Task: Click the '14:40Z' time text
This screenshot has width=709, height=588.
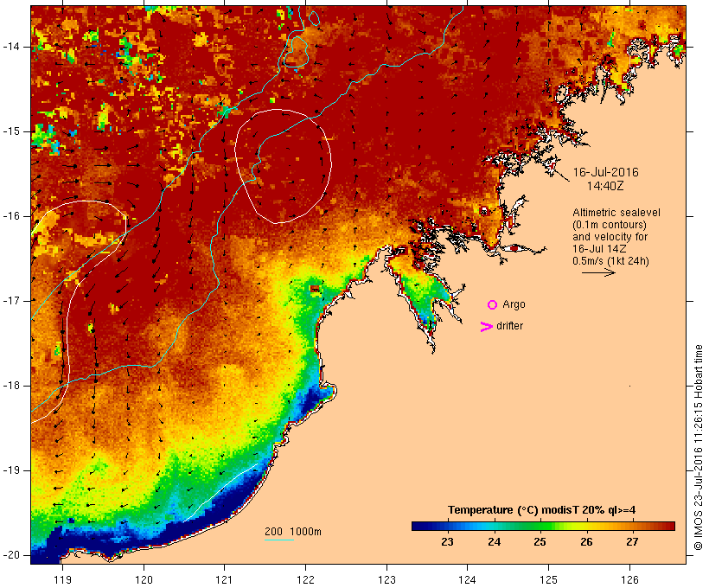Action: [x=605, y=186]
